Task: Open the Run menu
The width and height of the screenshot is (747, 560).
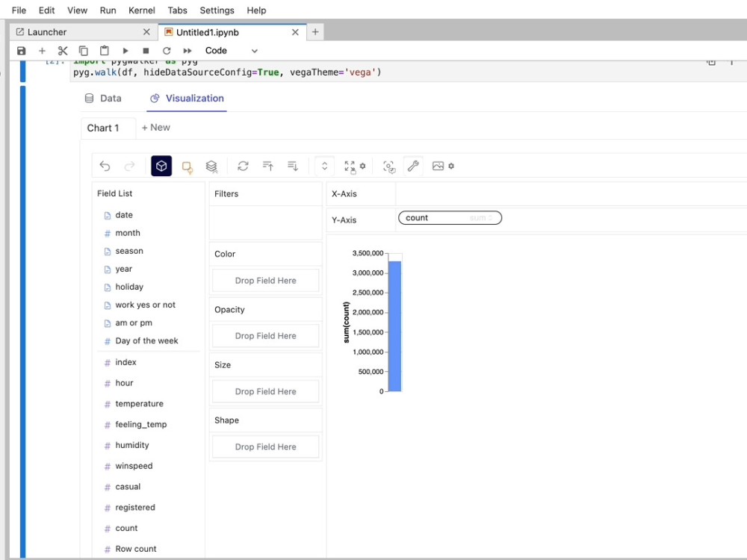Action: pyautogui.click(x=108, y=10)
